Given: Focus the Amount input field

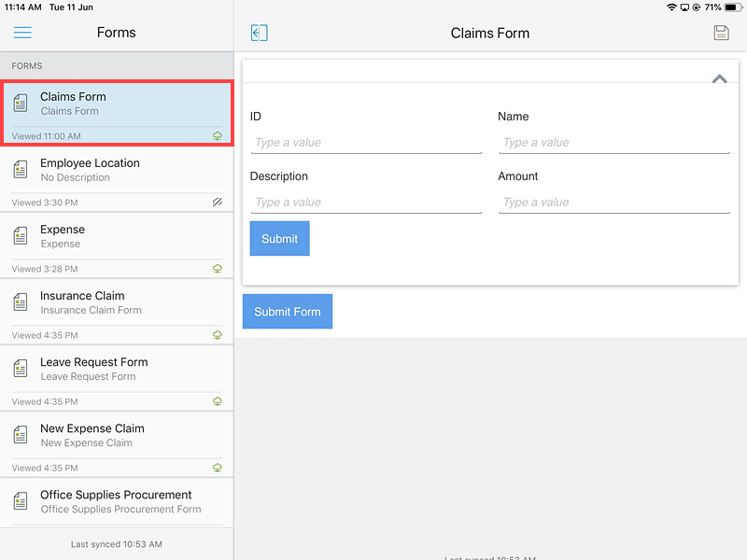Looking at the screenshot, I should pos(614,203).
